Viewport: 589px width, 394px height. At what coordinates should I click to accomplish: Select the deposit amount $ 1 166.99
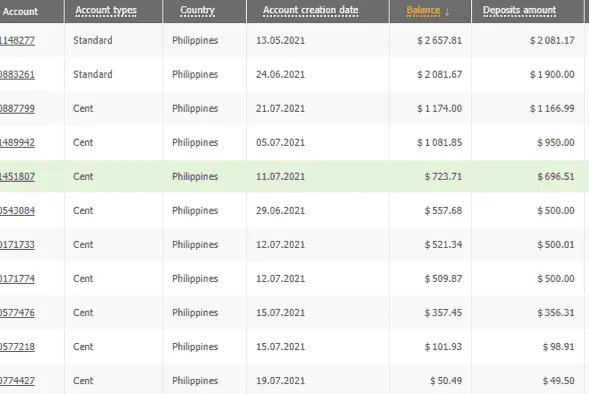(x=552, y=109)
